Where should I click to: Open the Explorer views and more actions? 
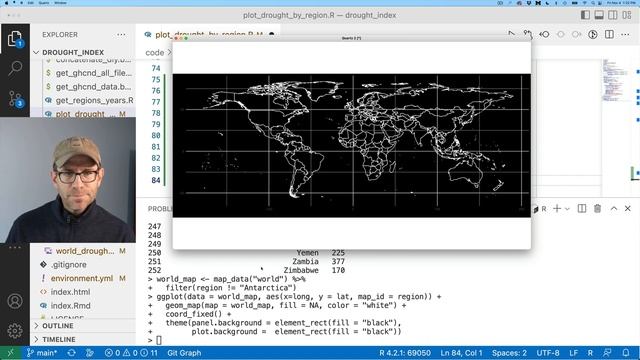121,35
